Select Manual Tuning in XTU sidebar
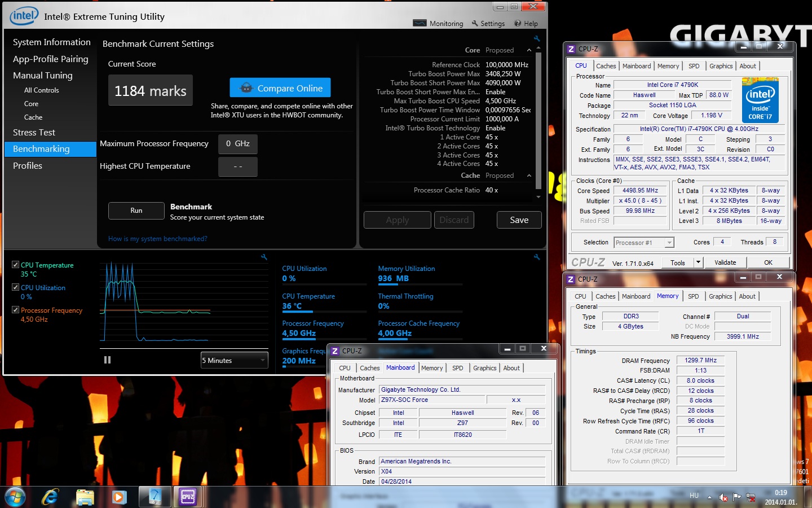Viewport: 812px width, 508px height. click(x=43, y=76)
